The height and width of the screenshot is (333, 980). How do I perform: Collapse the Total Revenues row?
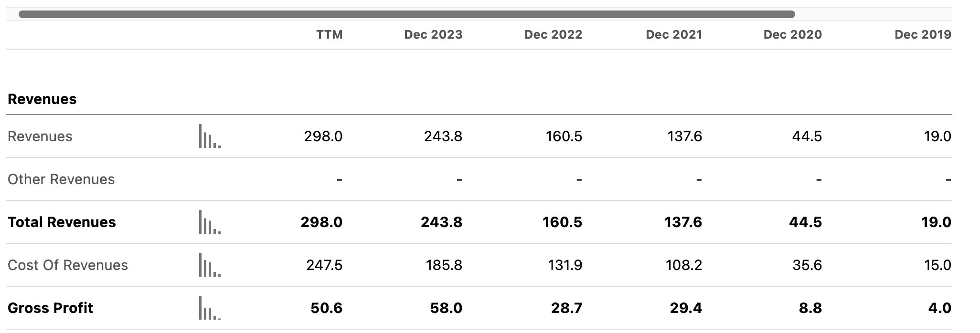tap(62, 222)
